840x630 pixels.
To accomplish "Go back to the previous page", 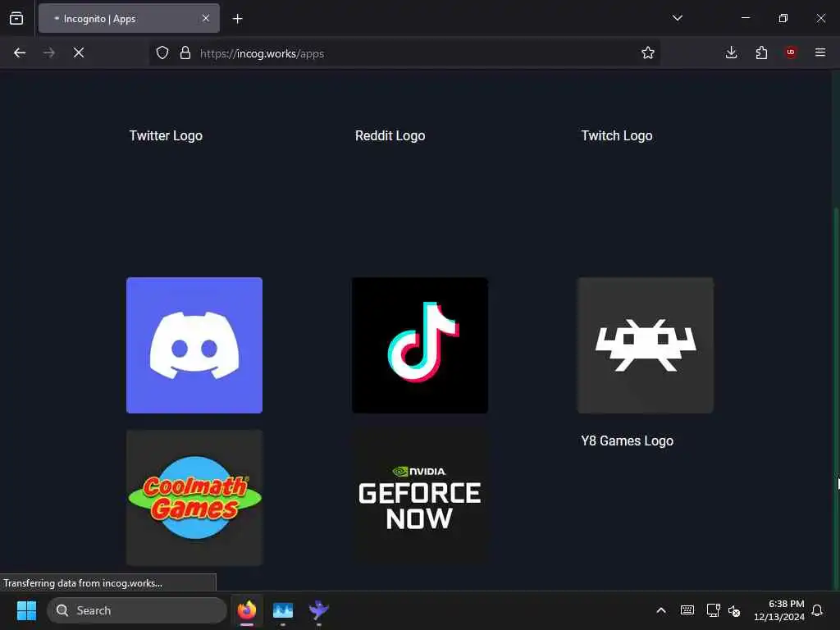I will (20, 52).
